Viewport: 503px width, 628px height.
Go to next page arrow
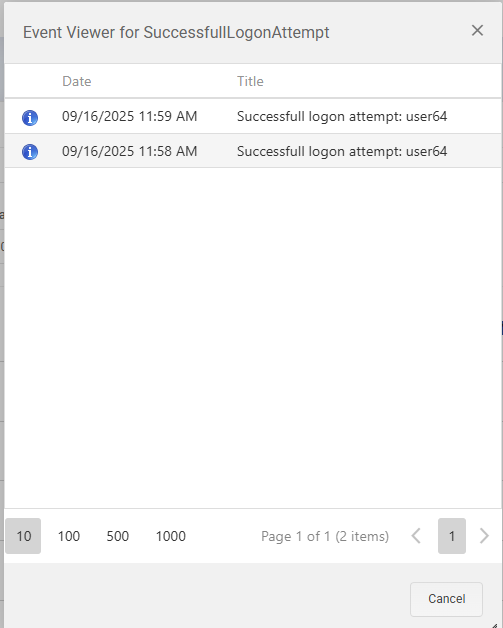pyautogui.click(x=484, y=536)
